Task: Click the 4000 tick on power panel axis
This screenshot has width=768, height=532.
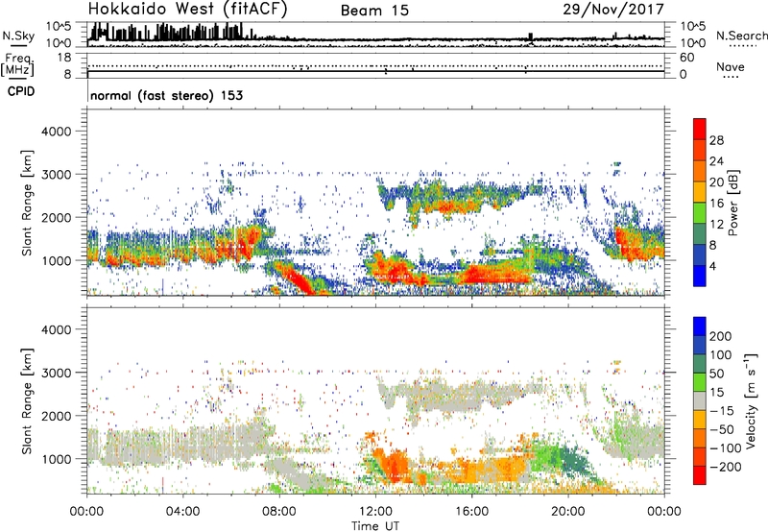Action: (x=56, y=132)
